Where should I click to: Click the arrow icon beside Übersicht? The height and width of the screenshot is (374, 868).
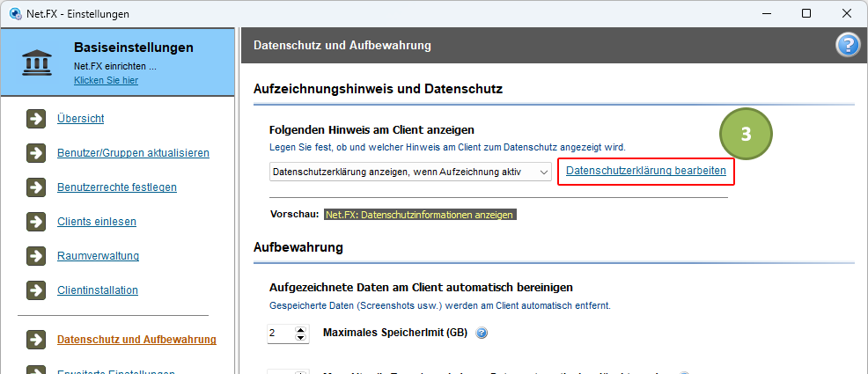point(36,119)
